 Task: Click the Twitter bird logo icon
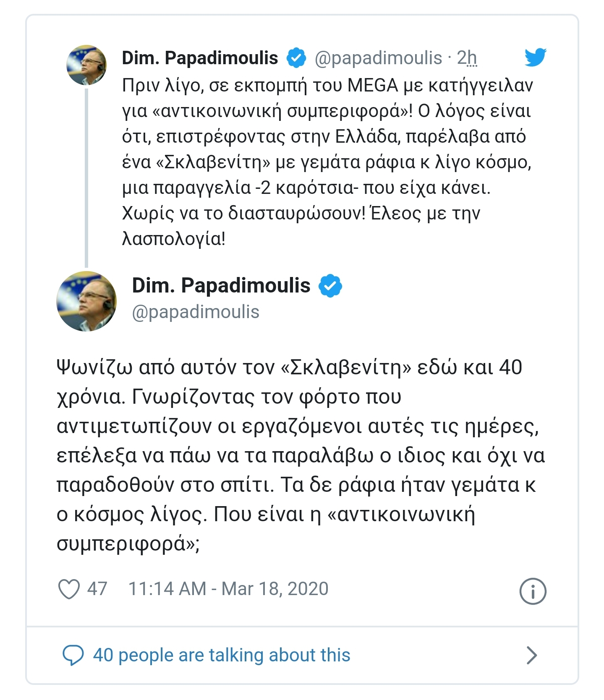coord(535,57)
